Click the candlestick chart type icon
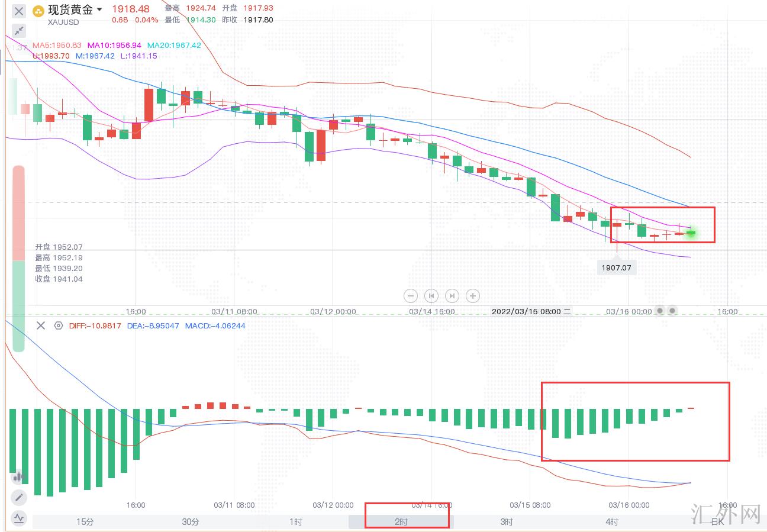767x532 pixels. [x=18, y=476]
